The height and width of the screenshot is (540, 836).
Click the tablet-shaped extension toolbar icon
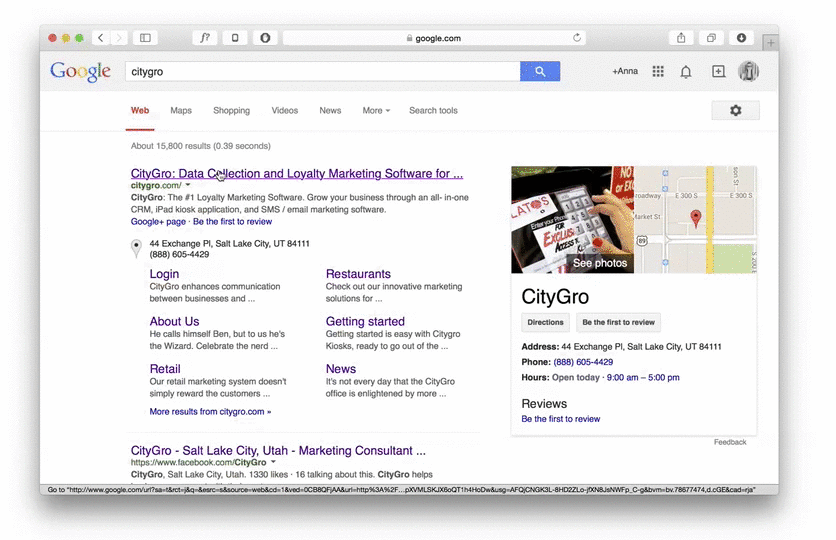point(235,38)
